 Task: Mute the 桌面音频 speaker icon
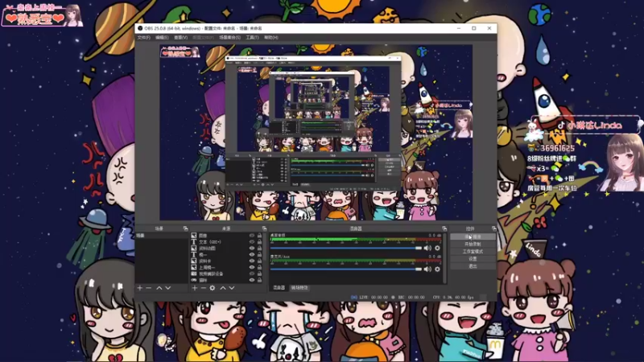pos(427,248)
